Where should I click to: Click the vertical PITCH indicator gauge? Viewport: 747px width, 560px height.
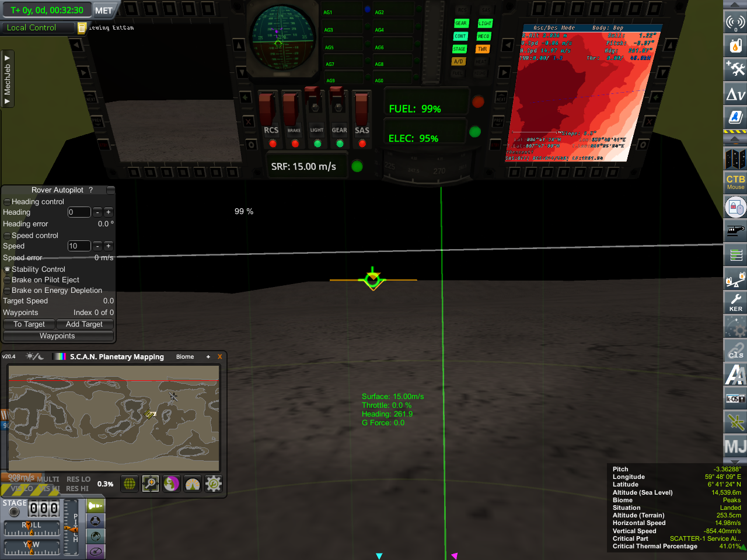71,528
